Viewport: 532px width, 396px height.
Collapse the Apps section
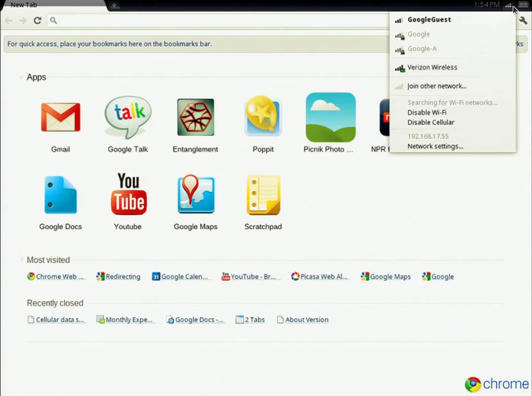[21, 77]
